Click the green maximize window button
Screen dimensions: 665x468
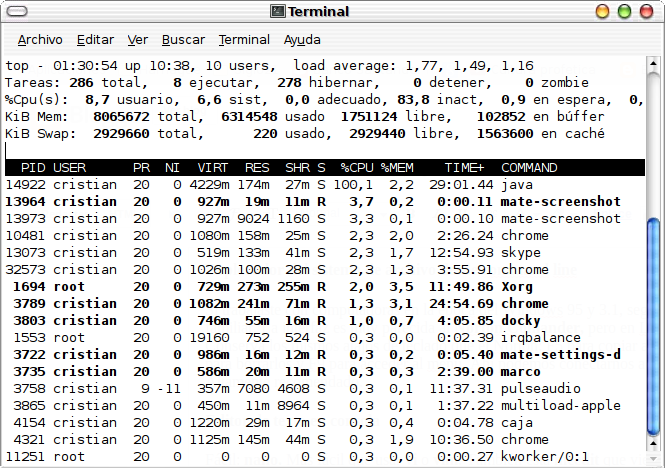click(x=624, y=11)
